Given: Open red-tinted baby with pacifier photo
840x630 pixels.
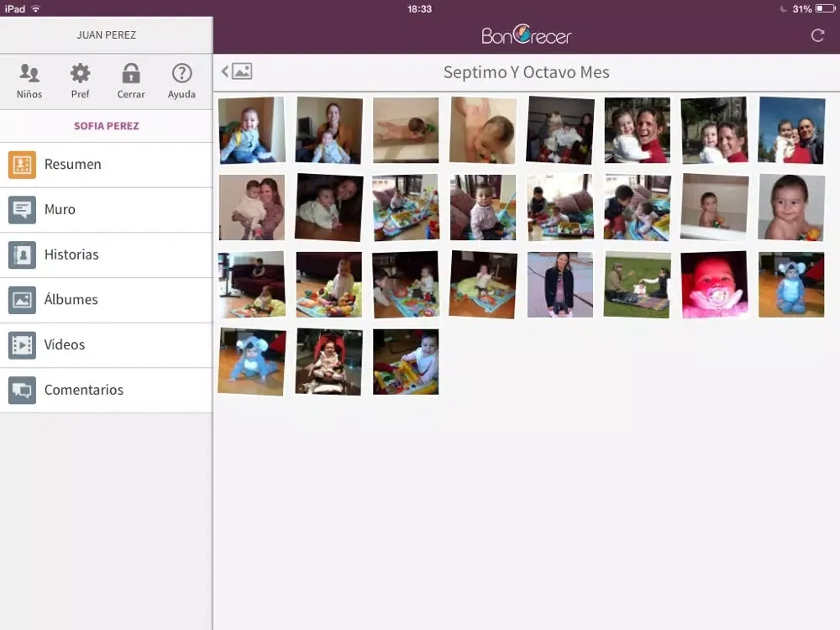Looking at the screenshot, I should coord(714,285).
